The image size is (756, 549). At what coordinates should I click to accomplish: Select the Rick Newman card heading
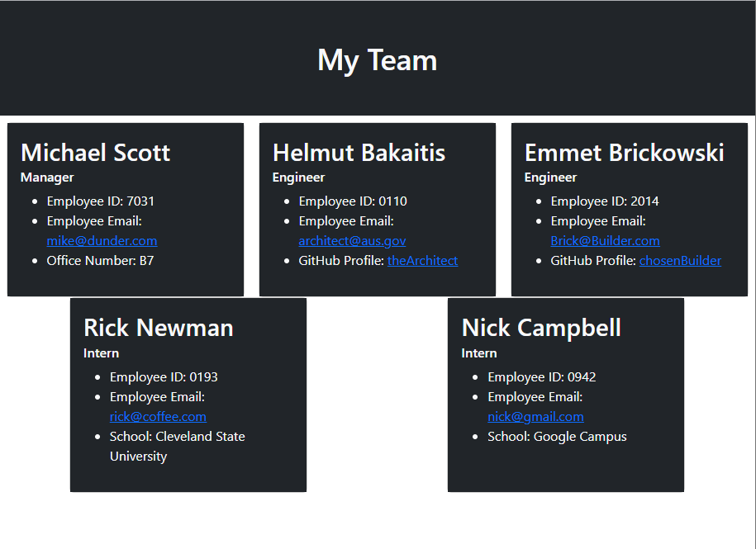click(x=158, y=328)
